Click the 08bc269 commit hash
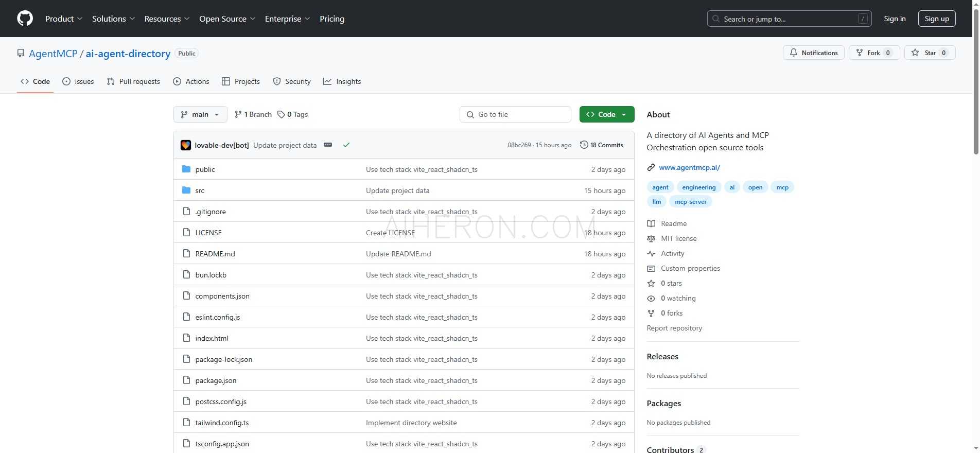This screenshot has width=980, height=453. (519, 145)
